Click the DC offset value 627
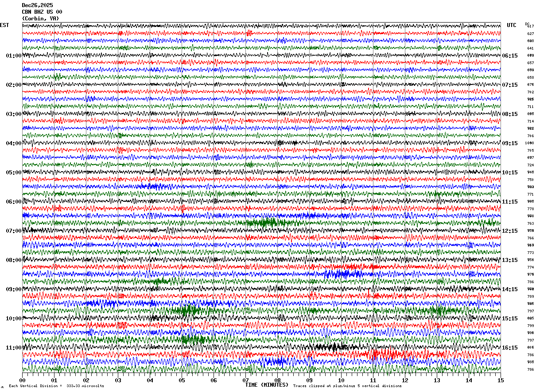Image resolution: width=536 pixels, height=392 pixels. click(x=530, y=34)
